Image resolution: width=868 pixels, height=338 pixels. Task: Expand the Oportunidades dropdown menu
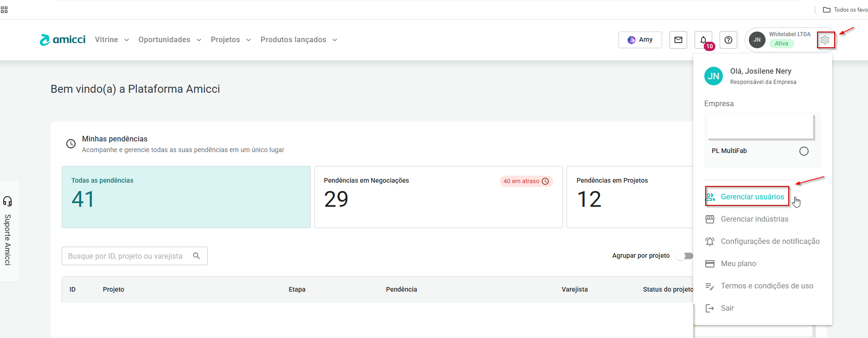[x=170, y=40]
